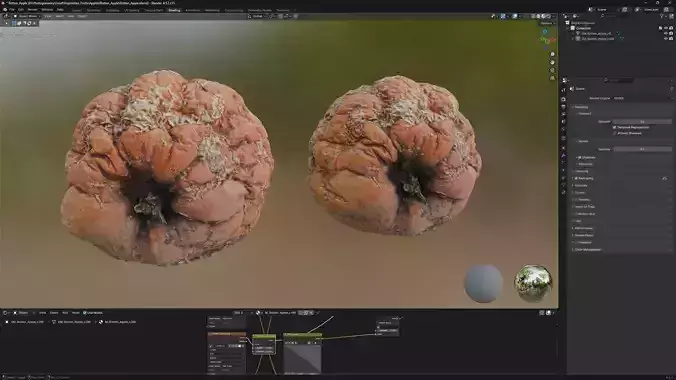Image resolution: width=676 pixels, height=380 pixels.
Task: Toggle the Jittered Shadows checkbox
Action: pos(614,133)
